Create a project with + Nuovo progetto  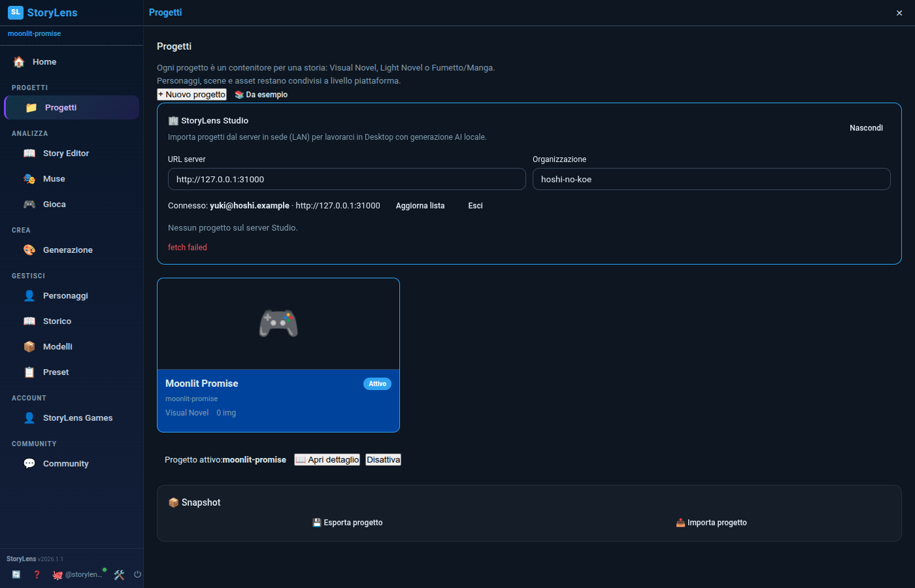191,94
